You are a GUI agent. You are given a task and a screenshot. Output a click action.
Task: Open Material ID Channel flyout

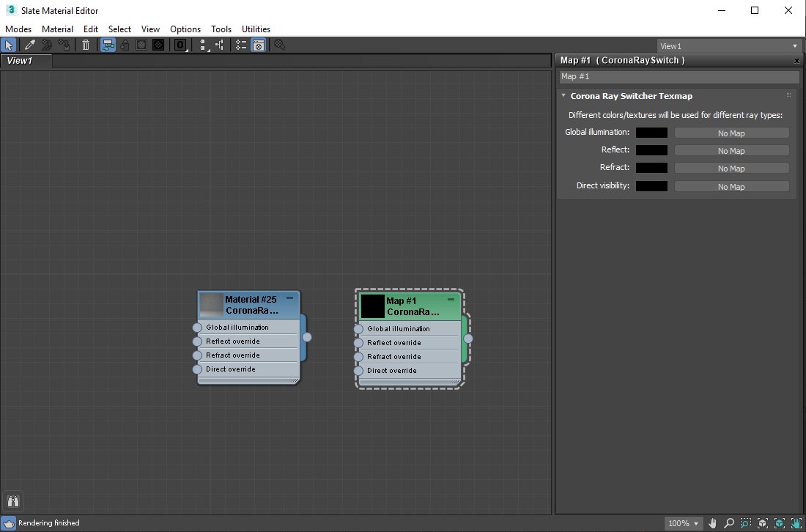click(x=180, y=45)
